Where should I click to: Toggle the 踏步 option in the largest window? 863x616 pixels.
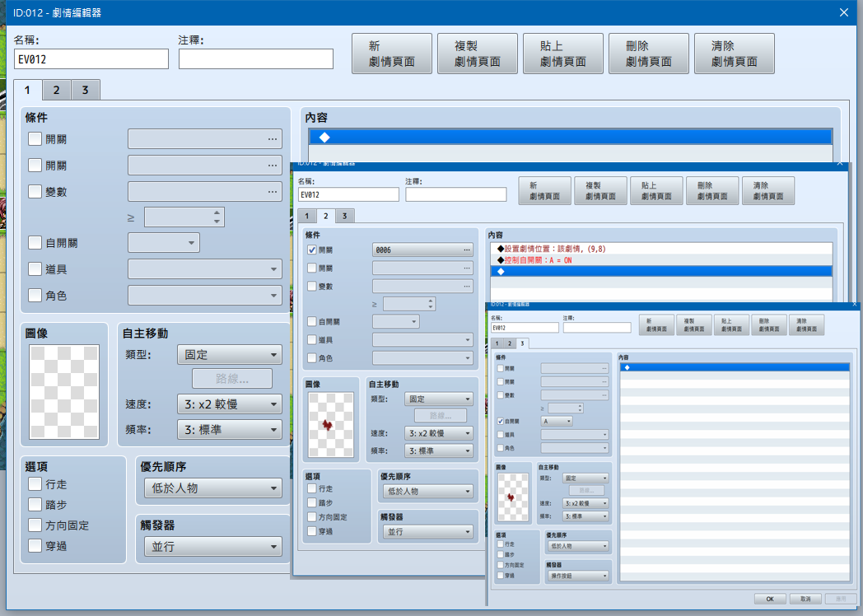(x=35, y=504)
